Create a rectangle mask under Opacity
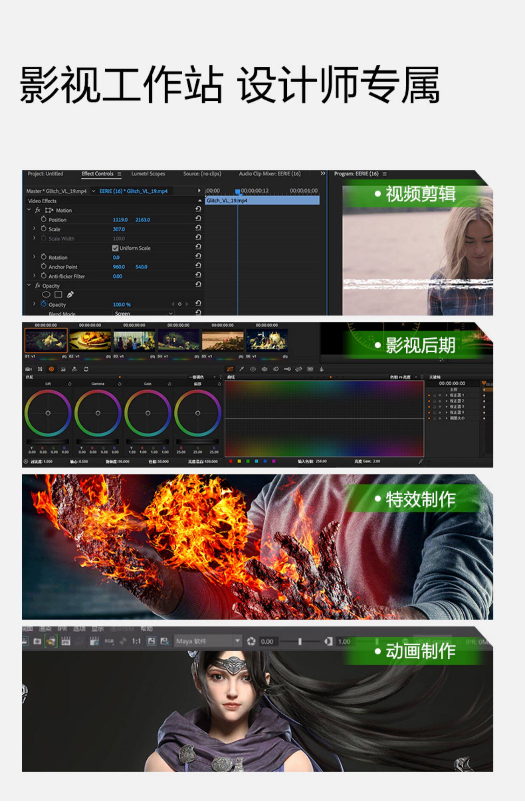Viewport: 525px width, 812px height. point(58,295)
